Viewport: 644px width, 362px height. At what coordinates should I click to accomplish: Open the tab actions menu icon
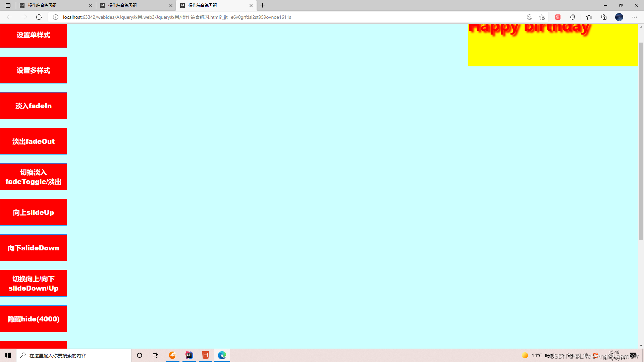(8, 5)
